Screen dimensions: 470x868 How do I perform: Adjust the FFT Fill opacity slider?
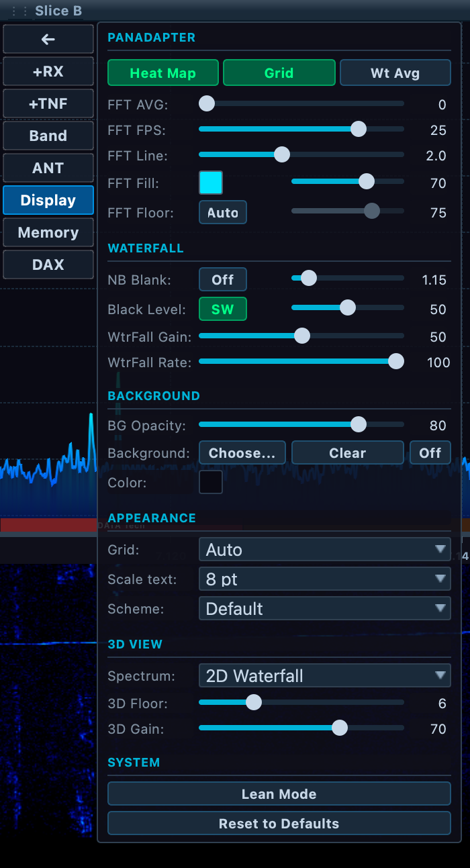coord(348,181)
